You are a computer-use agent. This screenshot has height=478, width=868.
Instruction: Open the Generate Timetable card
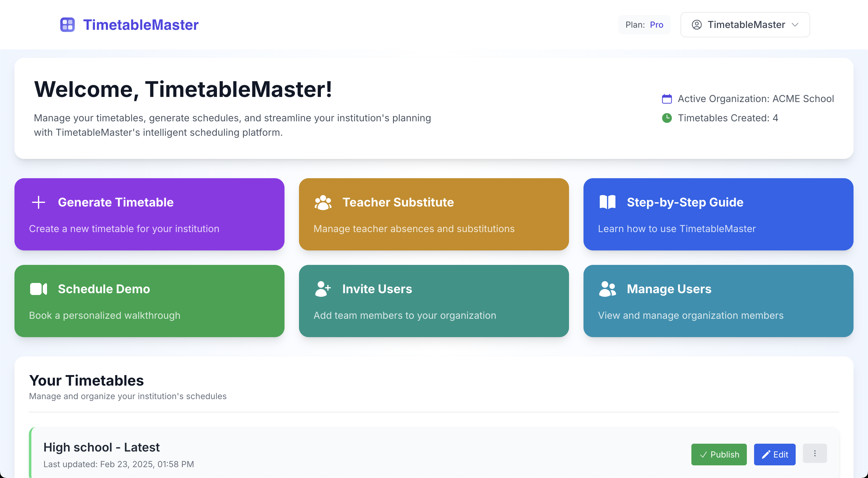point(149,214)
